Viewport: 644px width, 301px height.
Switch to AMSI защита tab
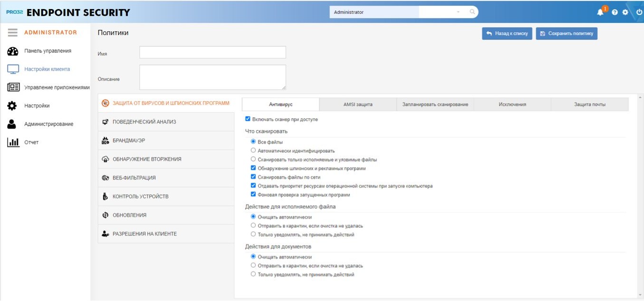pos(358,104)
